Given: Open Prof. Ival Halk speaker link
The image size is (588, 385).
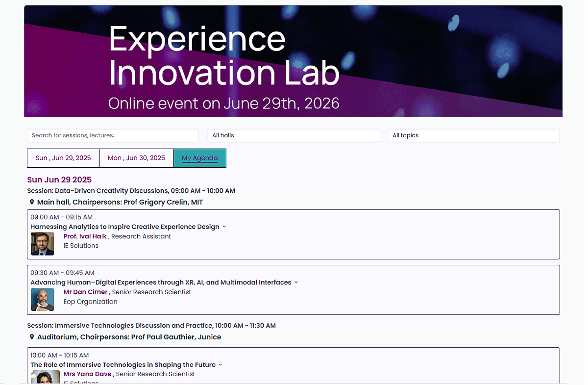Looking at the screenshot, I should [85, 236].
